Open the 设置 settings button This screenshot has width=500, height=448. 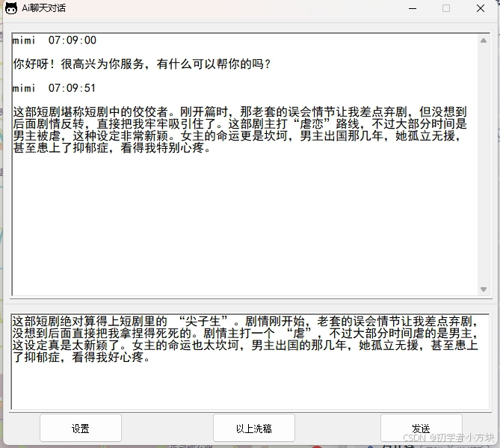pos(81,428)
